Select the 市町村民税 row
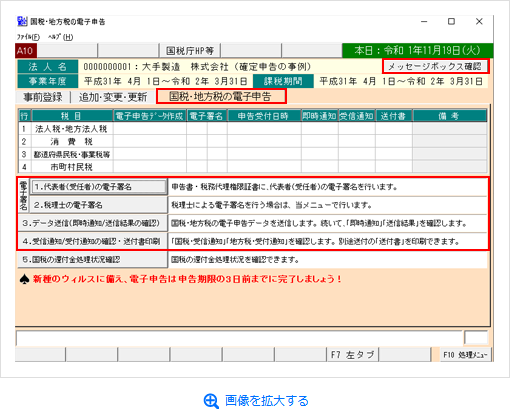510x409 pixels. coord(253,167)
